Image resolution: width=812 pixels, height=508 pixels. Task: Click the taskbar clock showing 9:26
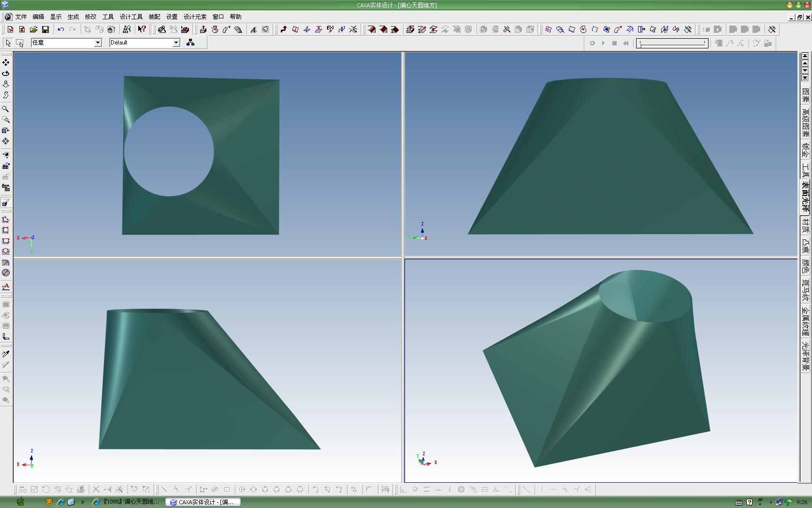pyautogui.click(x=801, y=502)
